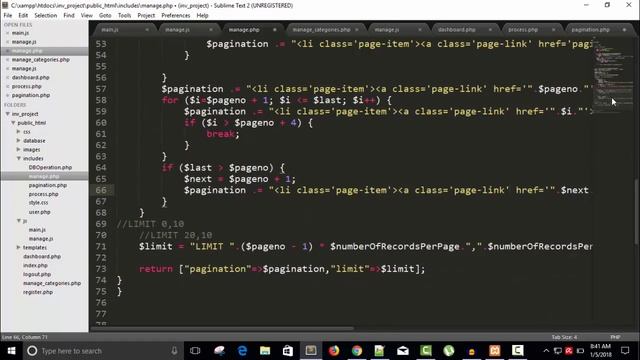Click unsaved dot on pagination.php tab

[x=624, y=30]
